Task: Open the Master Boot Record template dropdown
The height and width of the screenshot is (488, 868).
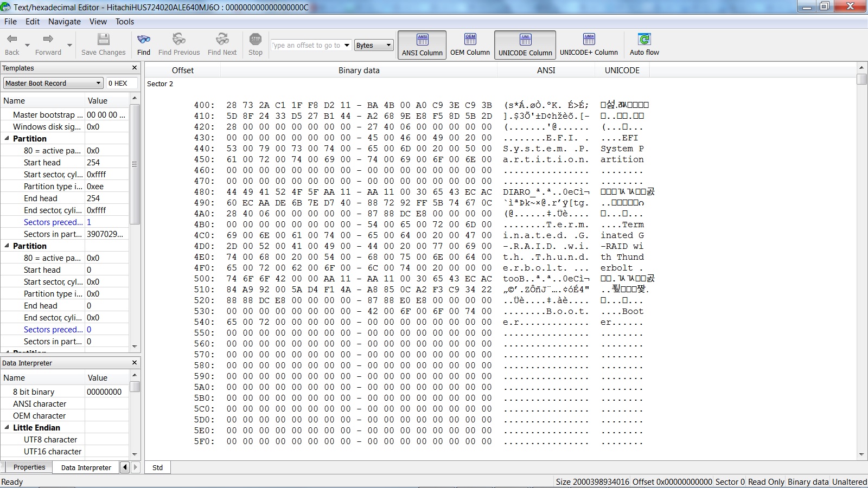Action: [53, 83]
